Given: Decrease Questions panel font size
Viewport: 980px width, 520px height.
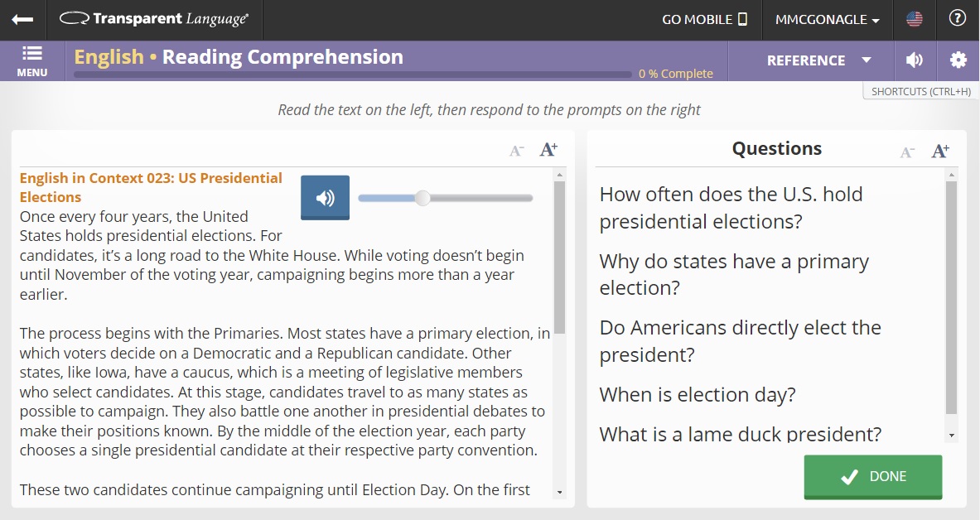Looking at the screenshot, I should pos(908,152).
